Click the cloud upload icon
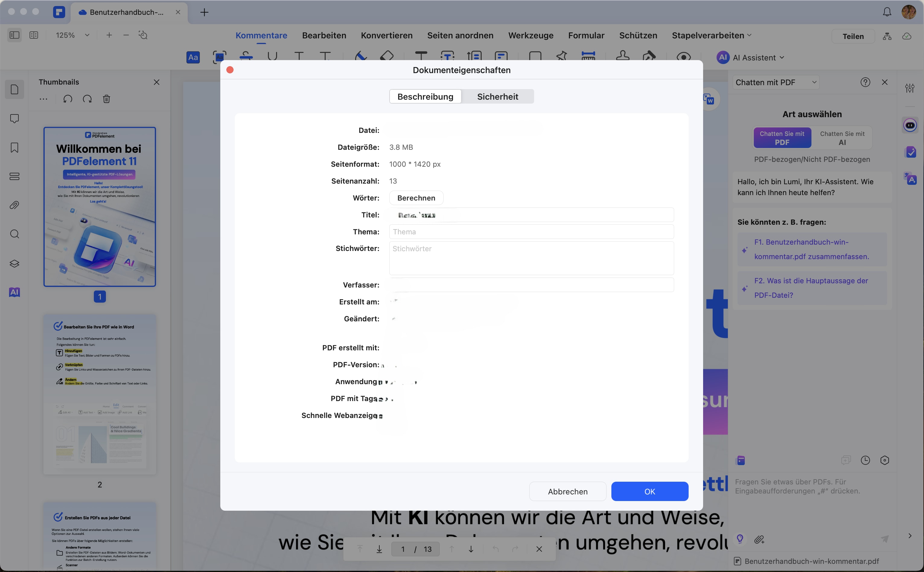The width and height of the screenshot is (924, 572). click(907, 36)
